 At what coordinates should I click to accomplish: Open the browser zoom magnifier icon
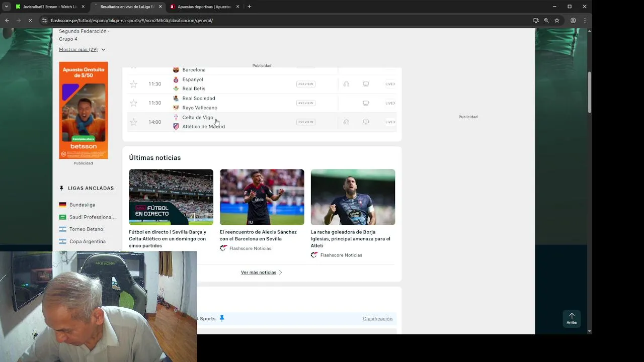click(x=546, y=21)
